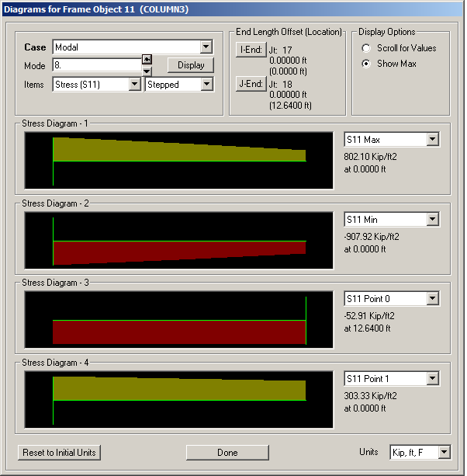Screen dimensions: 467x476
Task: Select the Show Max radio option
Action: [366, 64]
